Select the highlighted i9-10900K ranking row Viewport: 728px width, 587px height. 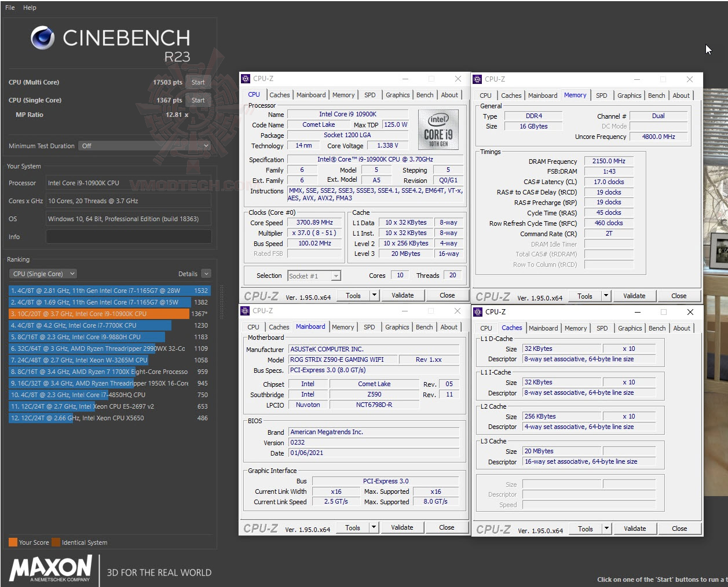[x=109, y=314]
